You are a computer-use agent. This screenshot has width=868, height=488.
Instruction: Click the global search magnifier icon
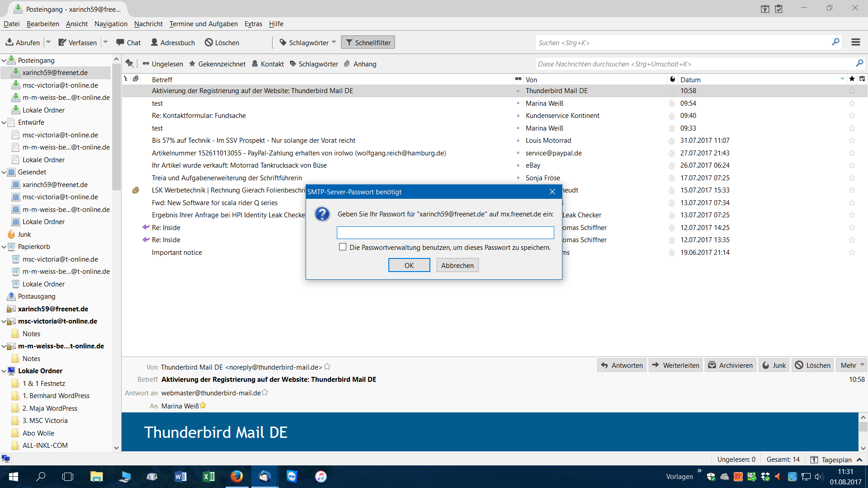coord(835,42)
